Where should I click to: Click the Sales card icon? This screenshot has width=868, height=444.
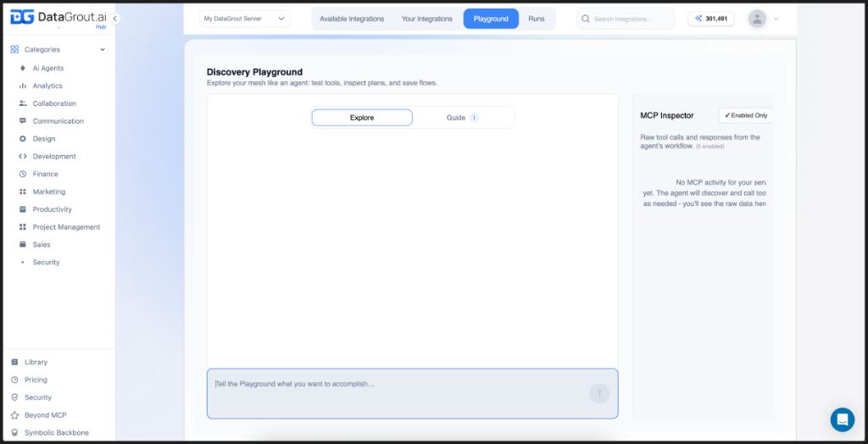23,245
